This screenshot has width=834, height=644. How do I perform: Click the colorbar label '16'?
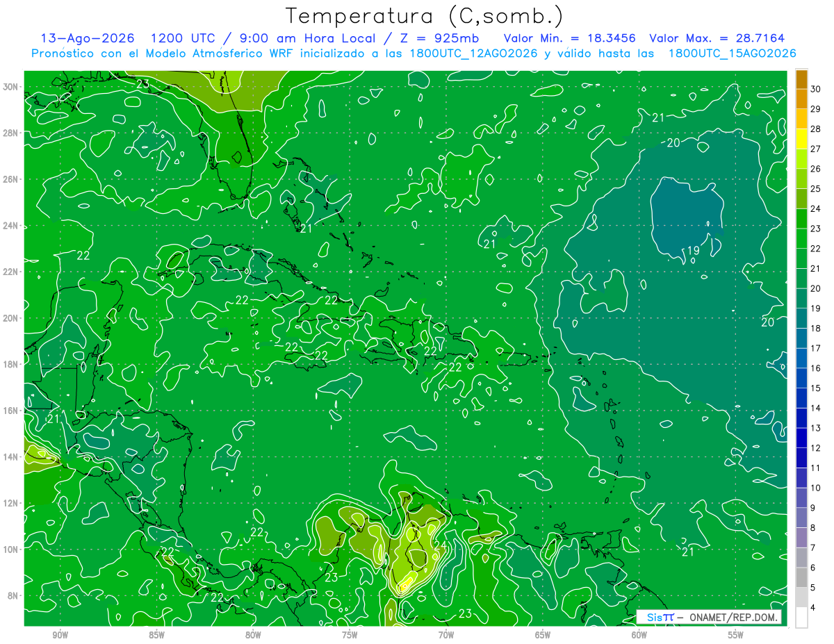pos(816,368)
